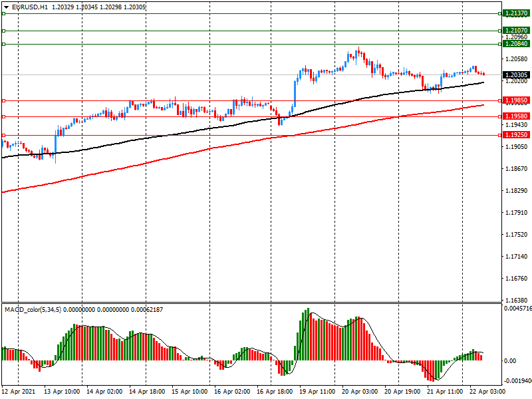Grab the left handle of the 1.19250 line
This screenshot has width=532, height=399.
[4, 136]
